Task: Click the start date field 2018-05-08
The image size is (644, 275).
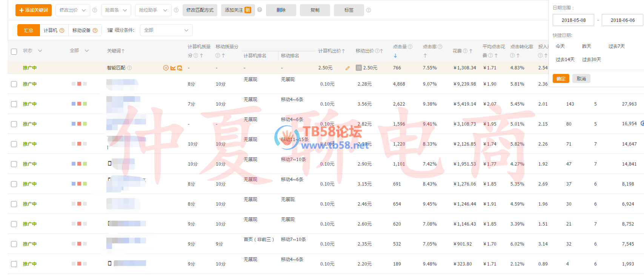Action: (573, 20)
